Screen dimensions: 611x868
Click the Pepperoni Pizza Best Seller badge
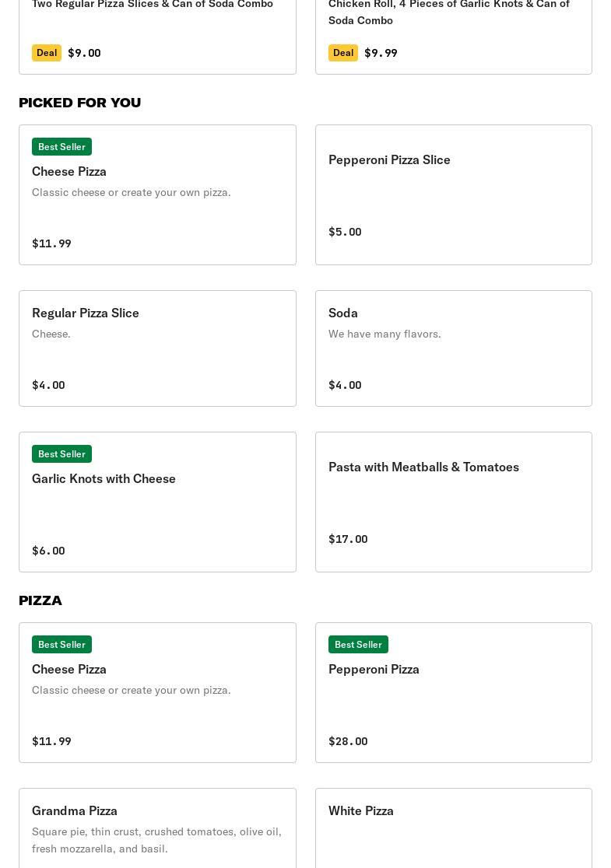tap(358, 645)
